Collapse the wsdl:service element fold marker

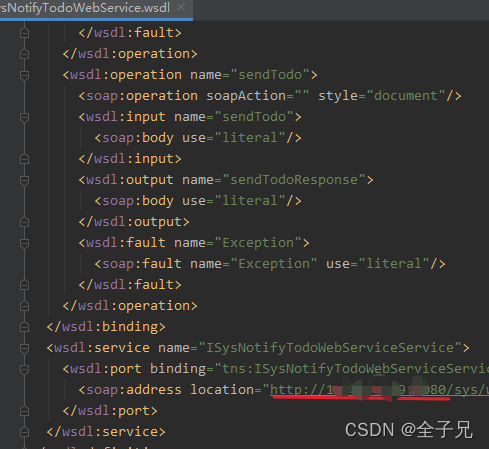pyautogui.click(x=24, y=348)
